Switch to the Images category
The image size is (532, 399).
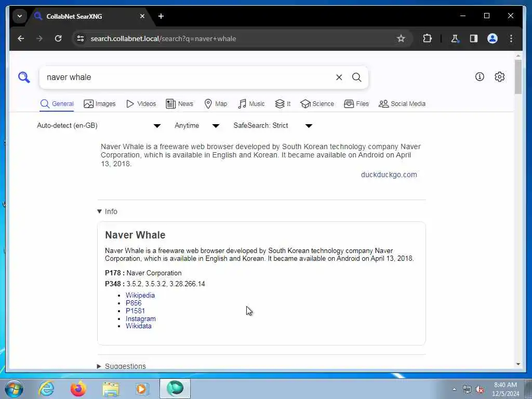tap(99, 104)
